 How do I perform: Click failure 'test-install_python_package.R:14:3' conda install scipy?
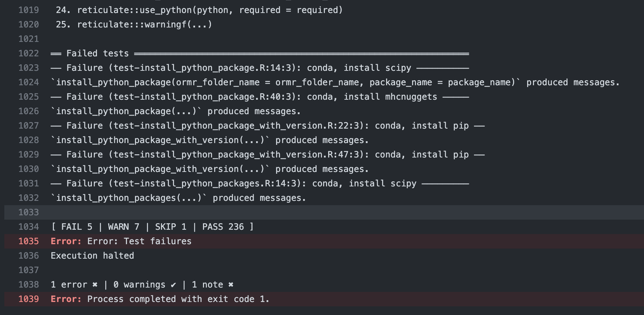[x=260, y=68]
